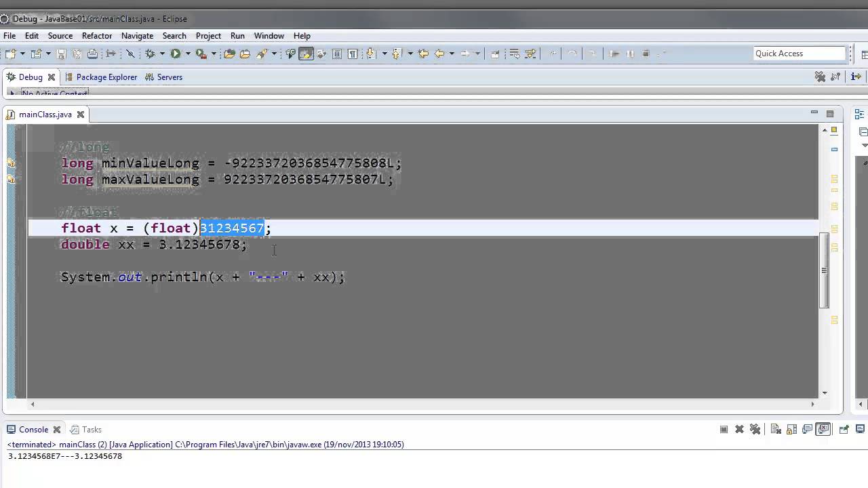Toggle Block Selection Mode icon
Screen dimensions: 868x488
pyautogui.click(x=337, y=54)
